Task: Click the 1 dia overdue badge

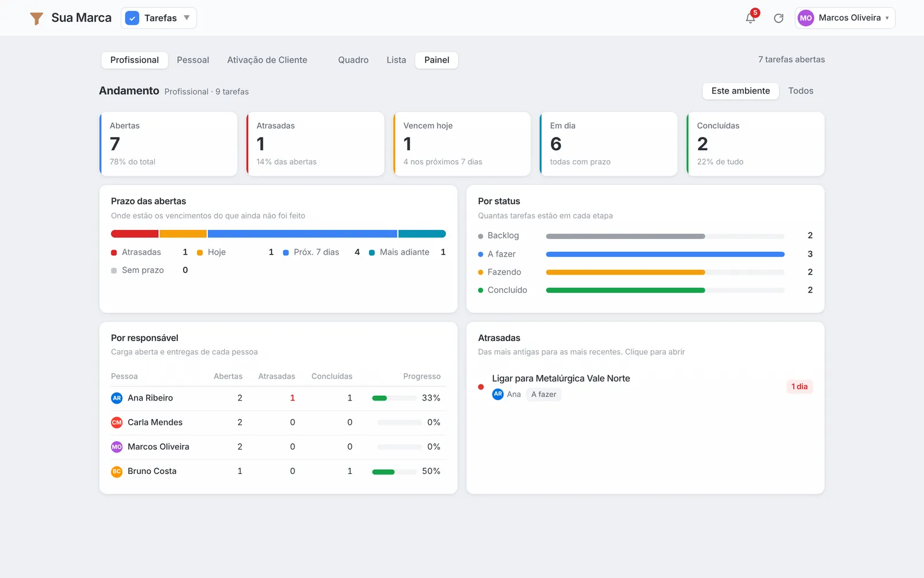Action: (799, 387)
